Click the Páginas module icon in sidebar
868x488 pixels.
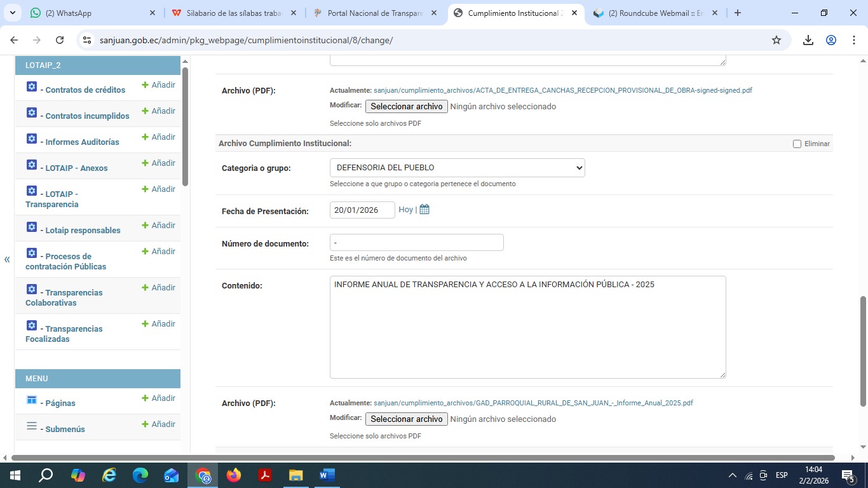(32, 400)
